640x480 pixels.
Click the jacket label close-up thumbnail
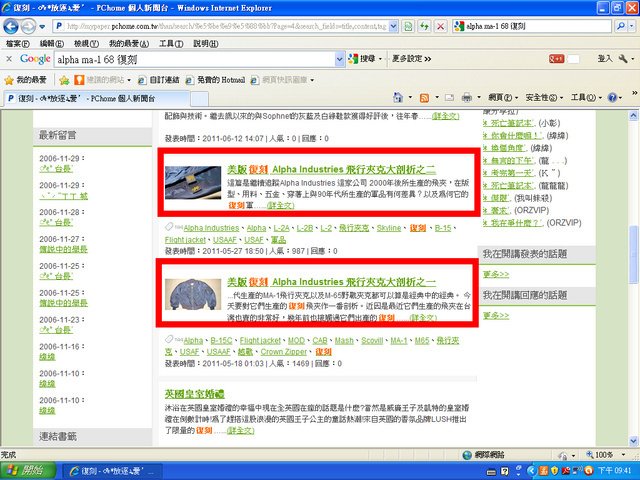[x=193, y=182]
